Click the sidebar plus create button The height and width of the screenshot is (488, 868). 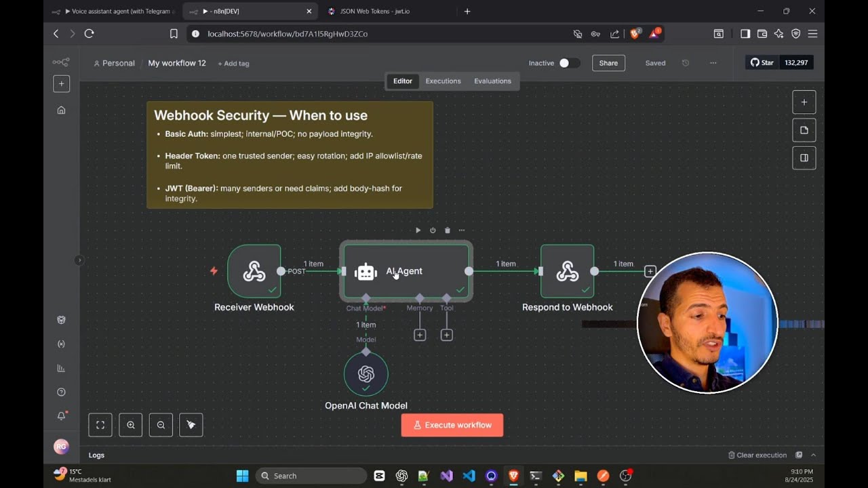61,83
